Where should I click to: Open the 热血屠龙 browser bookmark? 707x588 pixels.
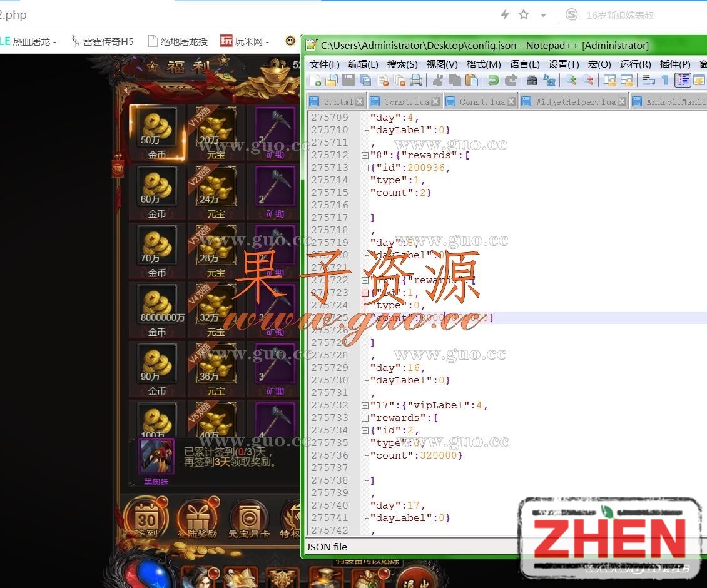28,41
